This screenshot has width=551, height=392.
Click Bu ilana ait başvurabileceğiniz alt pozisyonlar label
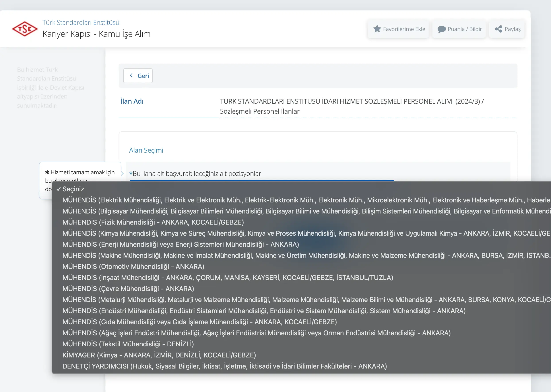(195, 174)
